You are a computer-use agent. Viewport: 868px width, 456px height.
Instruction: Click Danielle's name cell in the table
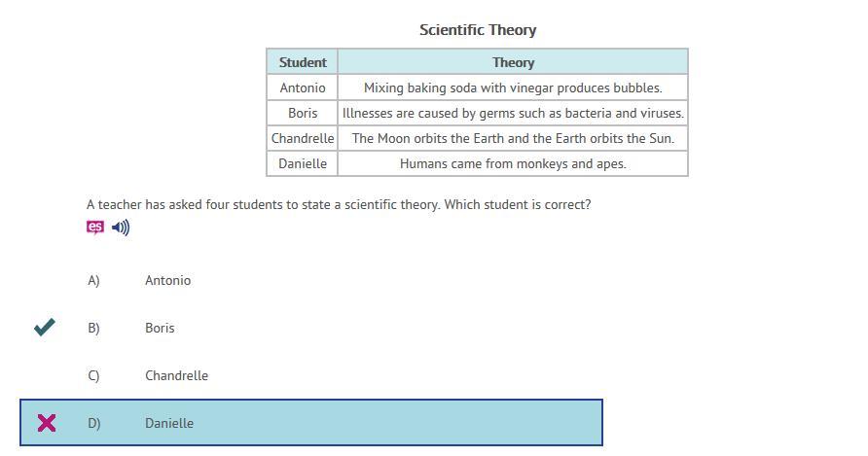coord(303,163)
